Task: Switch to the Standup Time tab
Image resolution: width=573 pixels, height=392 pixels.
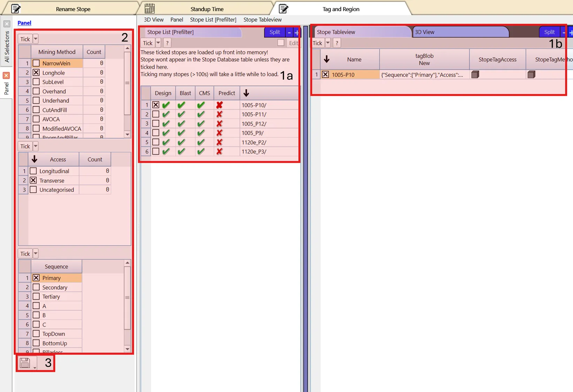Action: tap(207, 9)
